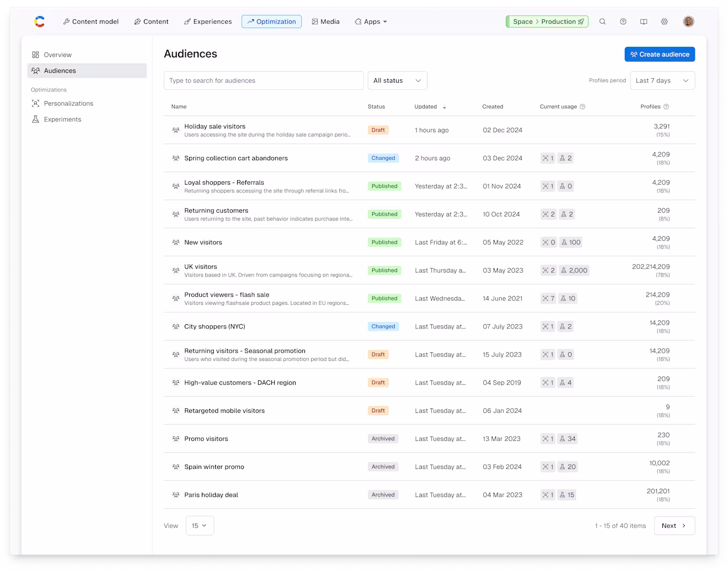The width and height of the screenshot is (728, 571).
Task: Click Changed status of City shoppers (NYC)
Action: pos(383,327)
